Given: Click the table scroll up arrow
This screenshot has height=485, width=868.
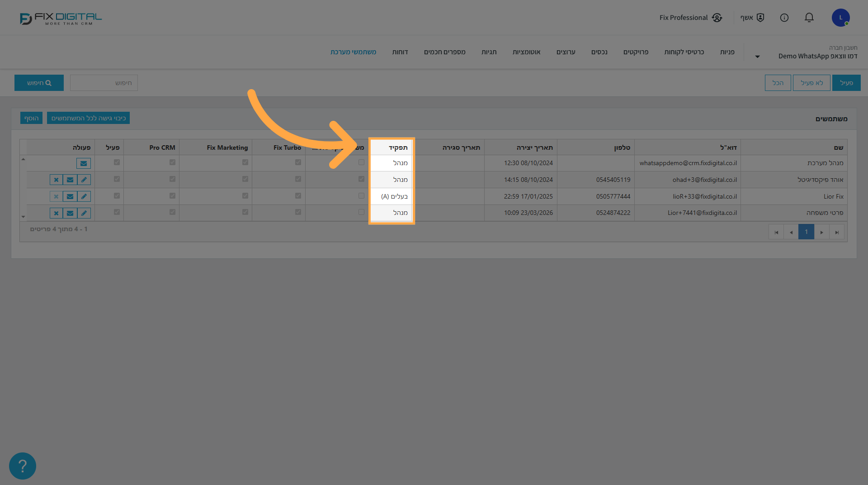Looking at the screenshot, I should pyautogui.click(x=23, y=159).
